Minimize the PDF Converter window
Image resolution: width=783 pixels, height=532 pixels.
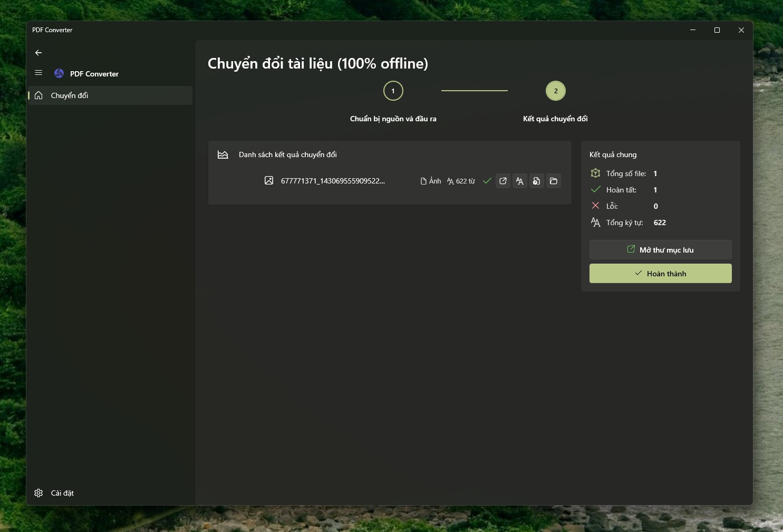(693, 30)
